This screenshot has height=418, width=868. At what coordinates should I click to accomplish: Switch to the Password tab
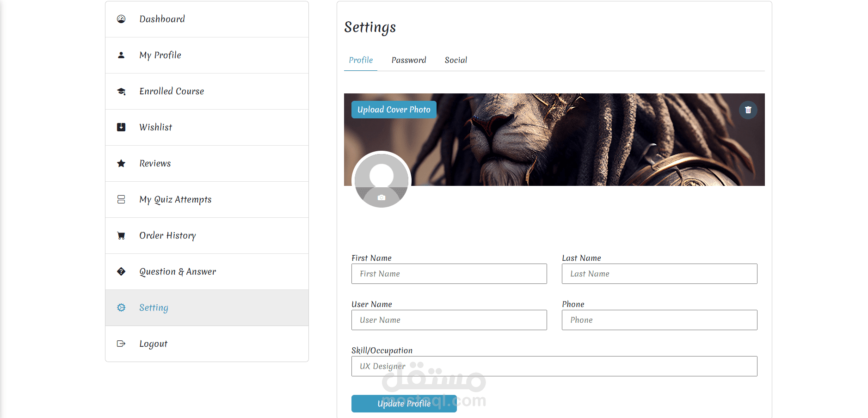(409, 60)
